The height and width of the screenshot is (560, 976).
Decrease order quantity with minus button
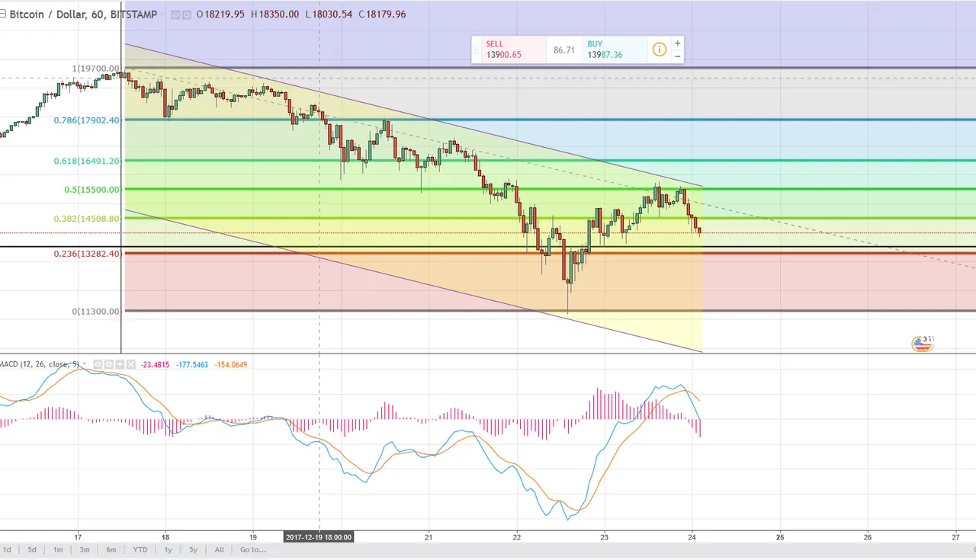[x=677, y=56]
